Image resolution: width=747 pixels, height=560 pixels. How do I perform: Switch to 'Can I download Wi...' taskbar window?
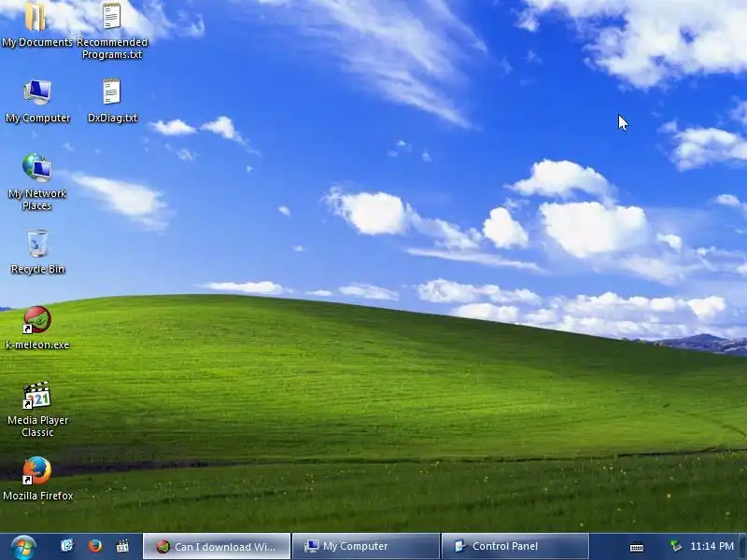coord(217,546)
